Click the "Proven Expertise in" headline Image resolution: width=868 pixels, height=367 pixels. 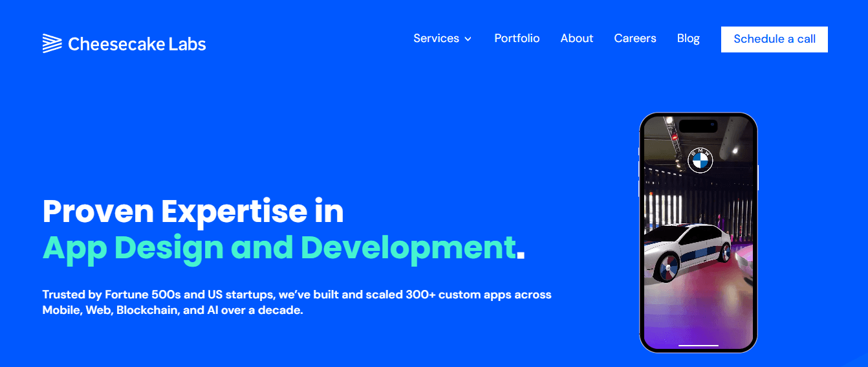point(193,211)
